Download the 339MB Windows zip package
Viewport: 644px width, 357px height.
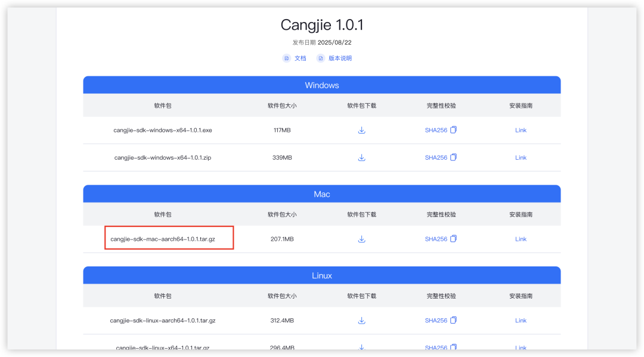[x=361, y=157]
